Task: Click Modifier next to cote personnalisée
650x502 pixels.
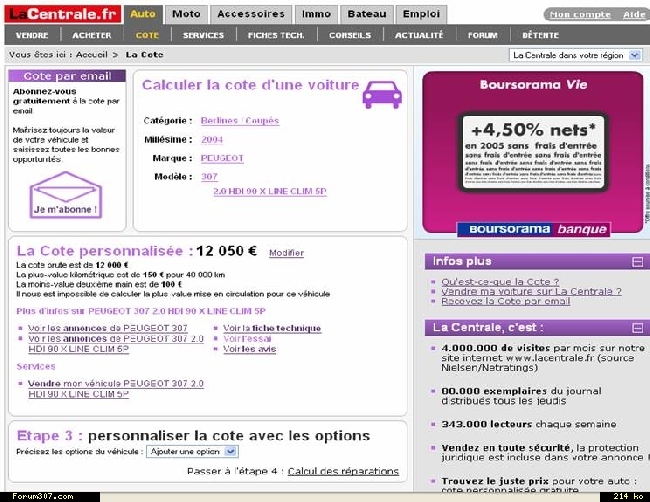Action: point(286,253)
